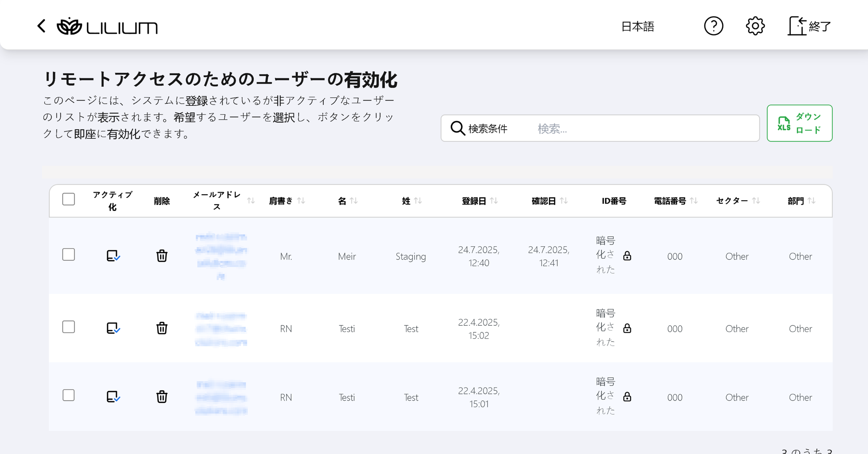The height and width of the screenshot is (454, 868).
Task: Open settings via the gear icon
Action: (x=755, y=26)
